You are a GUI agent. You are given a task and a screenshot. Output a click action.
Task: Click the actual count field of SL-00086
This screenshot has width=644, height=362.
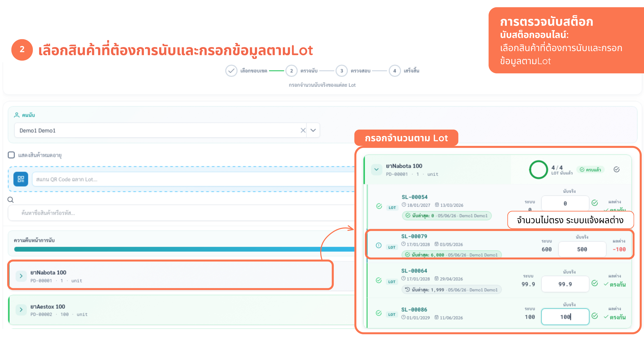(565, 317)
